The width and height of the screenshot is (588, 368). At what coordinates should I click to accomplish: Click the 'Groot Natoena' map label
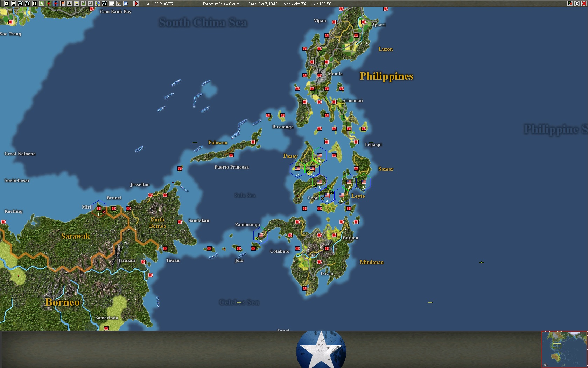click(x=20, y=154)
